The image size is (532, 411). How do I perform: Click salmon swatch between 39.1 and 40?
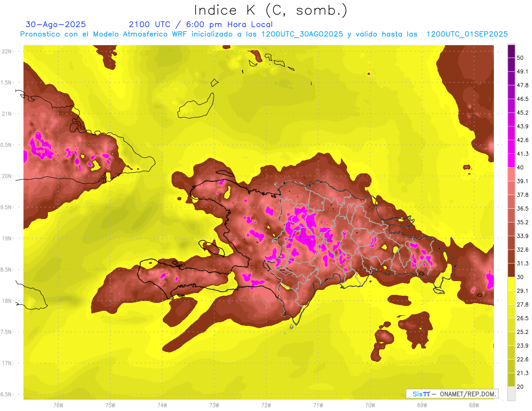[511, 174]
